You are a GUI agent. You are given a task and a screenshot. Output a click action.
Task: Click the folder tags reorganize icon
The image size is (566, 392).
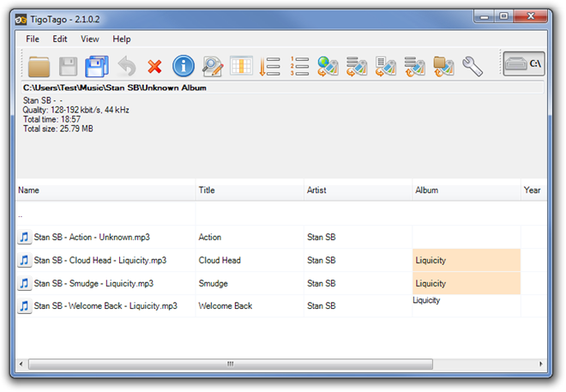pos(443,66)
